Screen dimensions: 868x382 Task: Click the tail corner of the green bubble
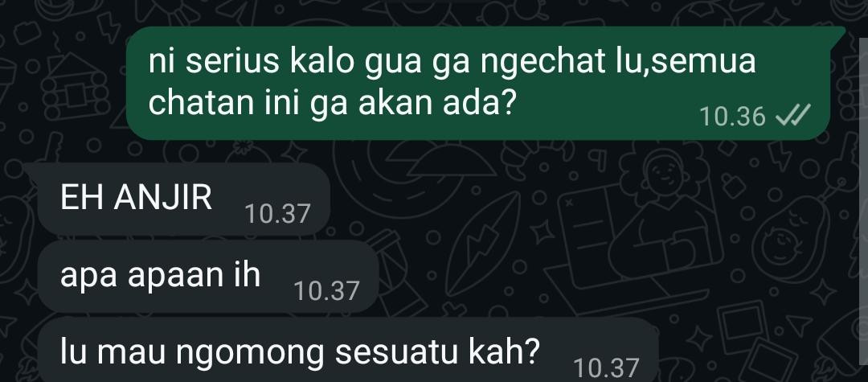[x=837, y=33]
